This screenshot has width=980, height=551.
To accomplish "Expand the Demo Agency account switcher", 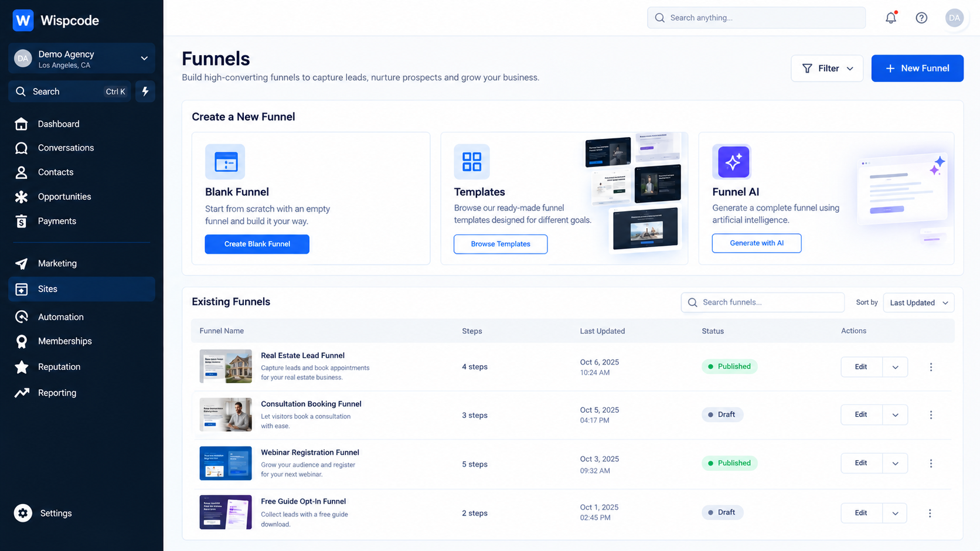I will pyautogui.click(x=81, y=58).
